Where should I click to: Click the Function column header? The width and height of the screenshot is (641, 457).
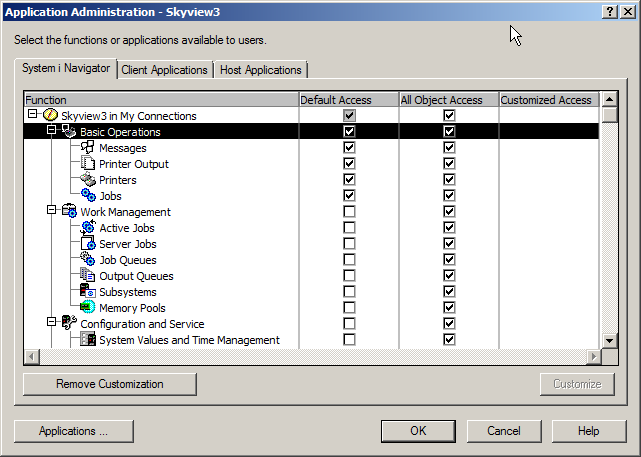(161, 100)
